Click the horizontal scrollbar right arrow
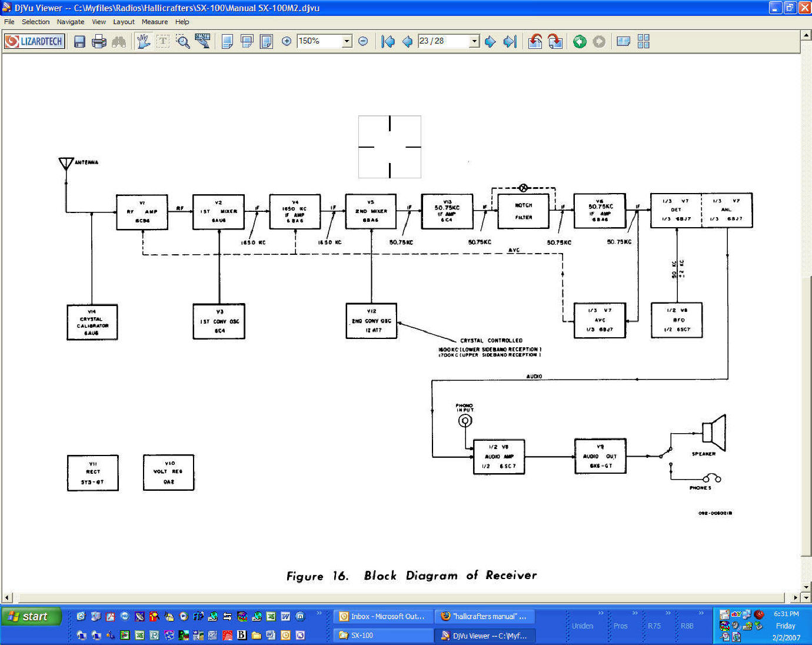 click(x=796, y=598)
